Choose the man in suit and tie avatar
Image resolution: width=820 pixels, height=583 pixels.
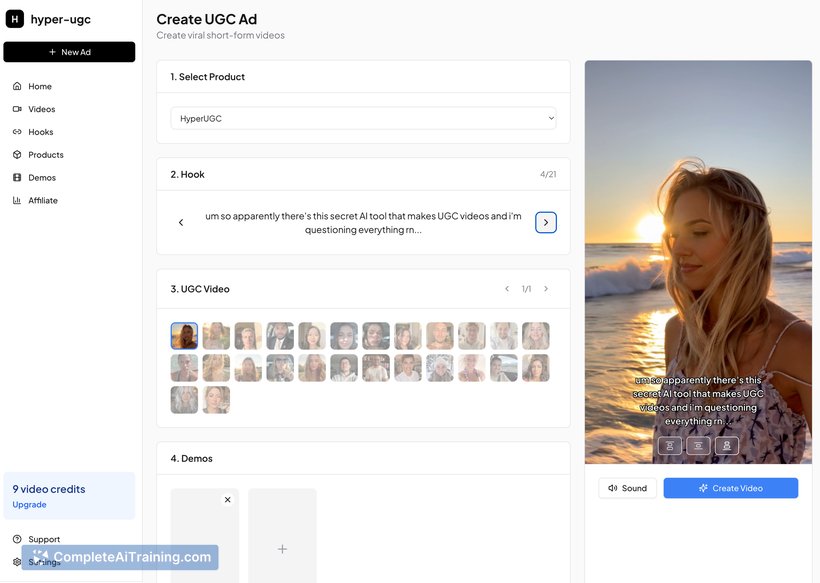pyautogui.click(x=280, y=336)
